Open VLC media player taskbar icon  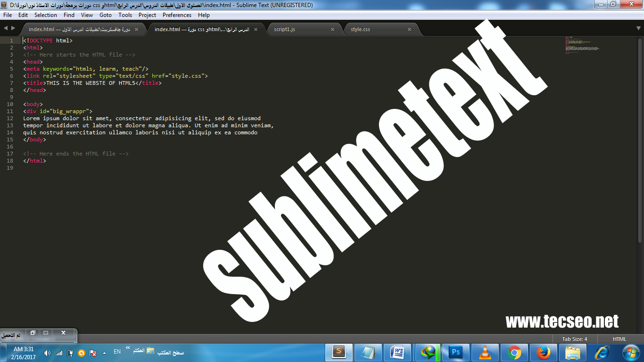[x=485, y=352]
